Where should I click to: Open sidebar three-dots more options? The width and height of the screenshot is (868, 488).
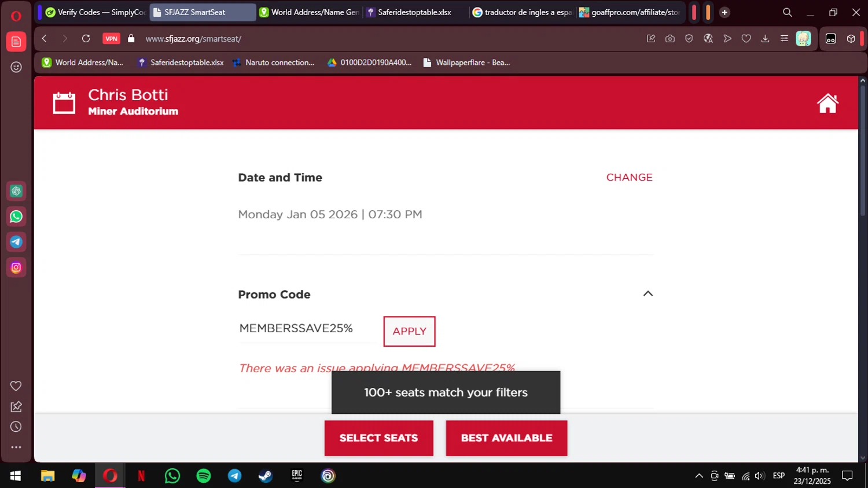click(16, 447)
